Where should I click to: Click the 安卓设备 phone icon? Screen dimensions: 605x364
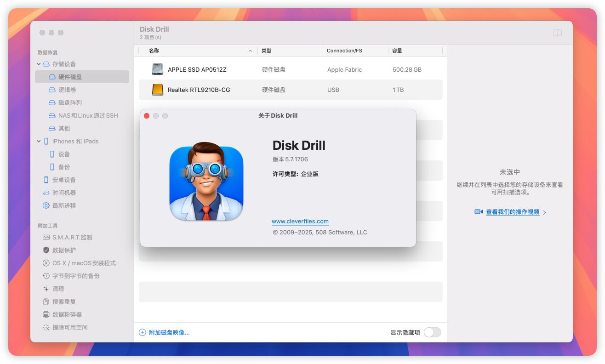[46, 180]
